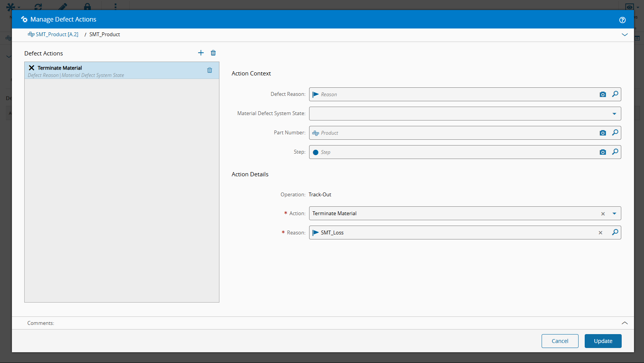The image size is (644, 363).
Task: Click the camera icon in Part Number field
Action: [x=603, y=133]
